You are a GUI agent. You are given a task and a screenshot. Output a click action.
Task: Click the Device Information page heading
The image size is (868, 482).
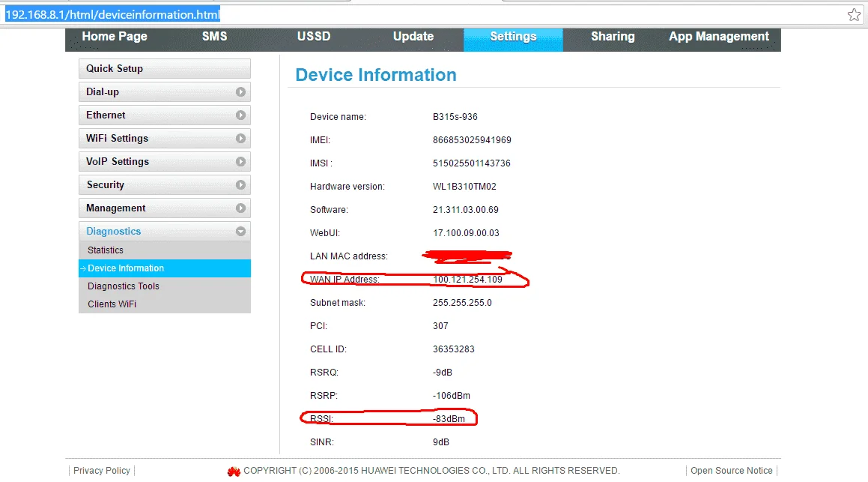376,75
